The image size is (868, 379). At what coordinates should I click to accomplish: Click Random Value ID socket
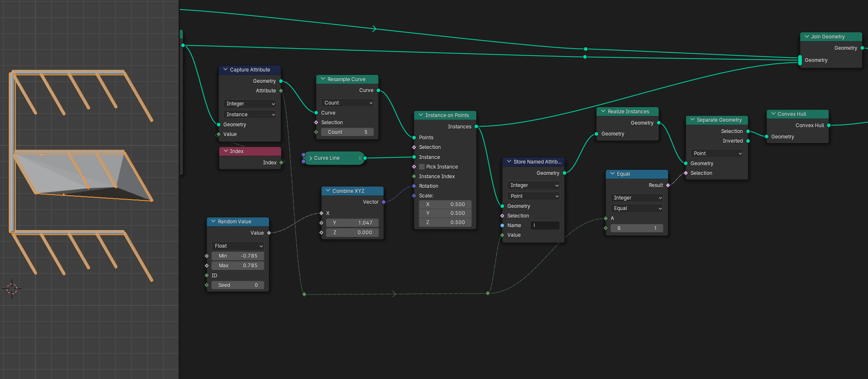[207, 276]
